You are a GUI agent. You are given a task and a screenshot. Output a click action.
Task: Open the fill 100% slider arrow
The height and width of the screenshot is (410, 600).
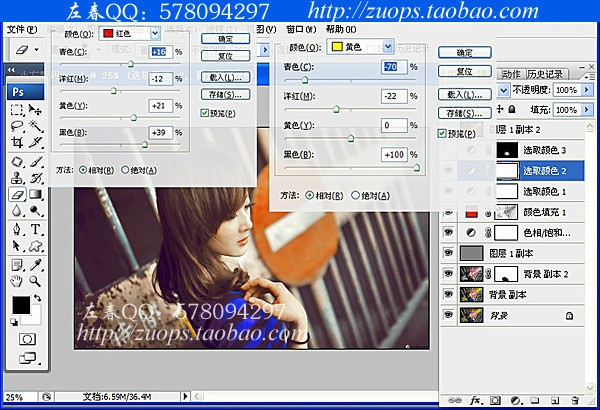587,110
